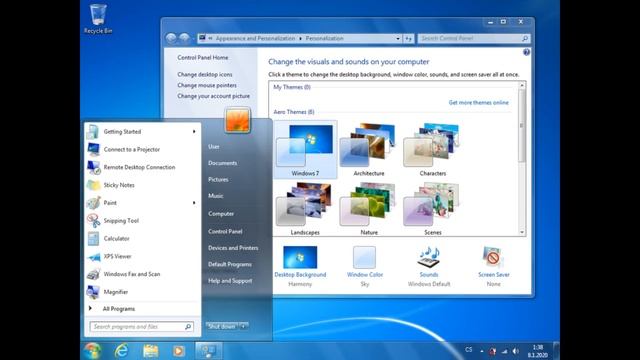
Task: Select the Windows 7 theme
Action: click(x=305, y=149)
